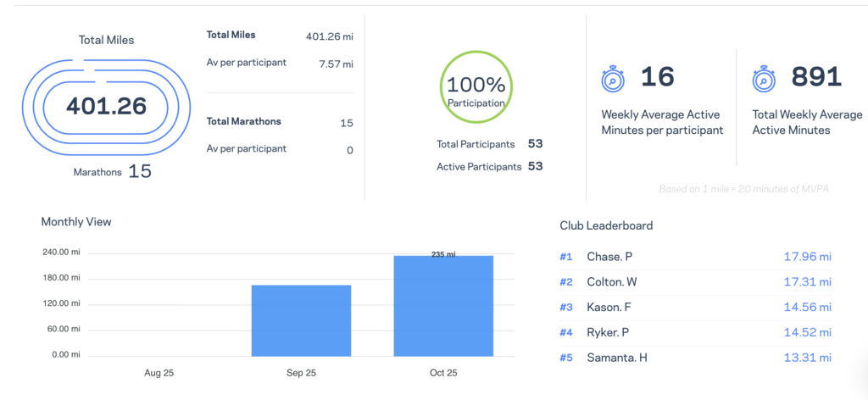
Task: Click the stopwatch icon beside 891
Action: pyautogui.click(x=764, y=80)
